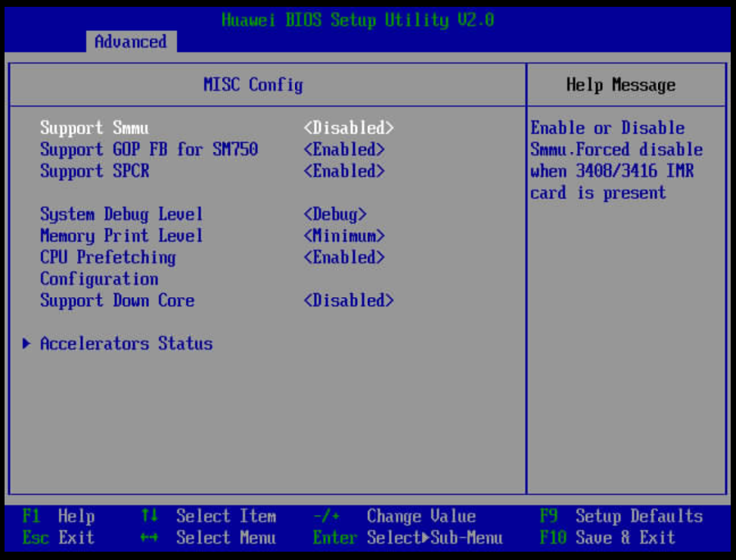736x560 pixels.
Task: Click the Help Message heading
Action: pyautogui.click(x=621, y=85)
